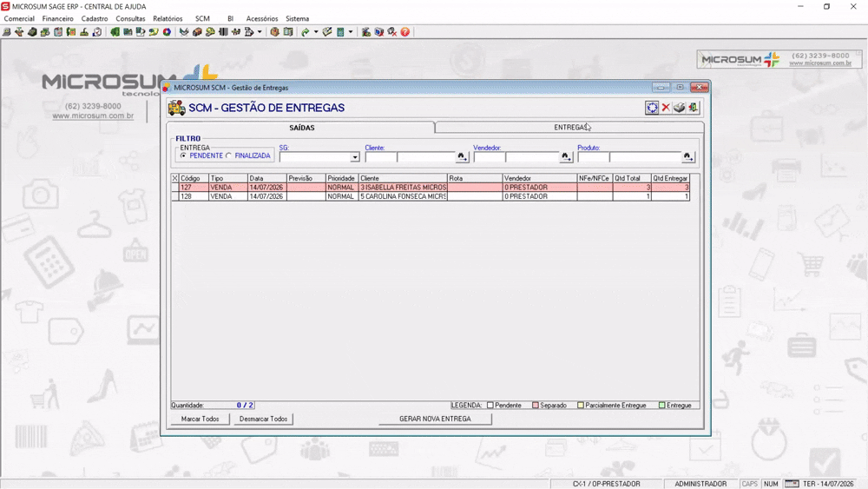The width and height of the screenshot is (868, 489).
Task: Click the Marcar Todos button
Action: (x=200, y=420)
